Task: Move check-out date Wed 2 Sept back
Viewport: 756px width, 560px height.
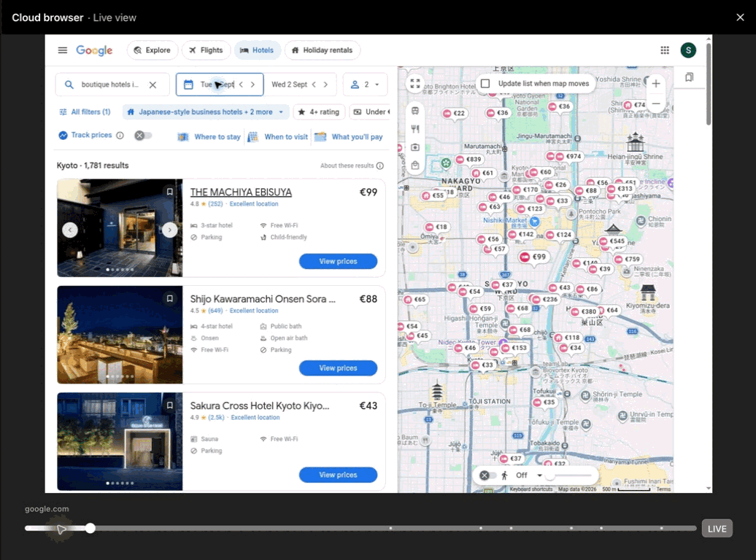Action: [314, 85]
